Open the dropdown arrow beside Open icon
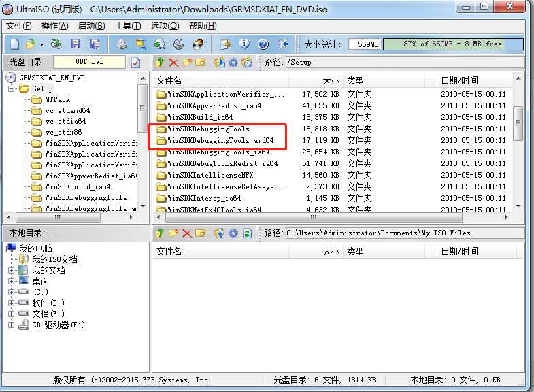The height and width of the screenshot is (392, 534). [x=41, y=44]
